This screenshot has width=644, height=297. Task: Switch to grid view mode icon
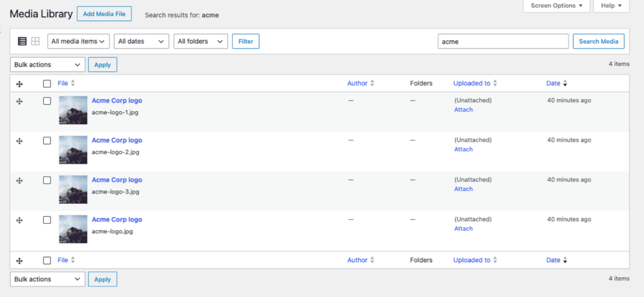tap(35, 41)
